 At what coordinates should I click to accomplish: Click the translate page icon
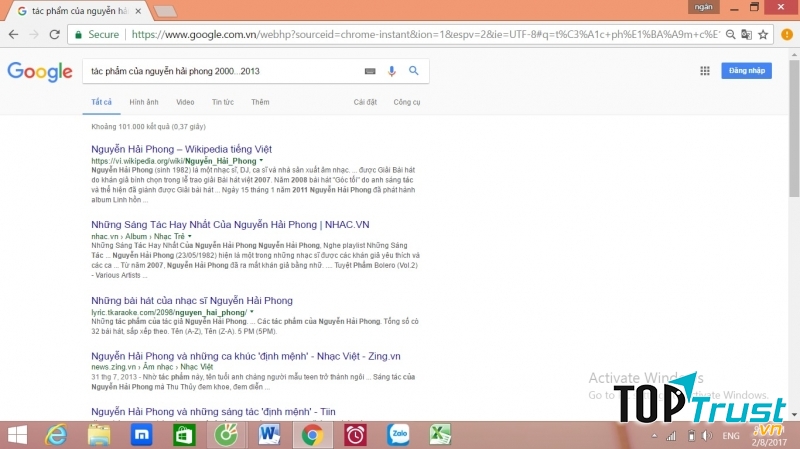(x=746, y=34)
